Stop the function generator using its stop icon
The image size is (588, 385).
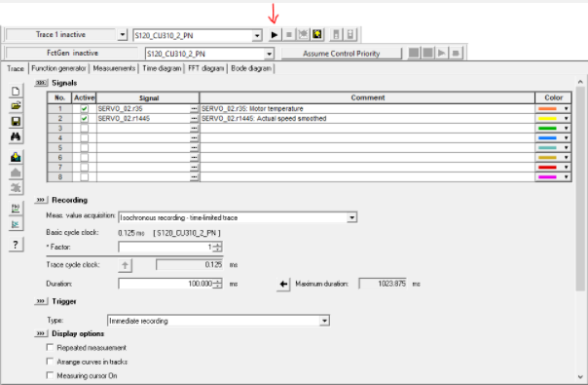pos(456,53)
